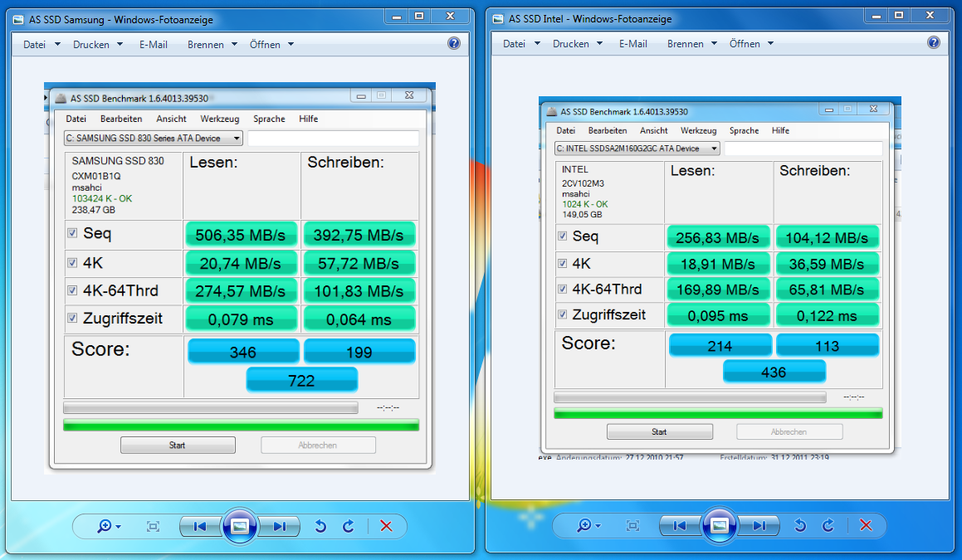Click Start button in Samsung benchmark
This screenshot has width=962, height=560.
(x=178, y=446)
